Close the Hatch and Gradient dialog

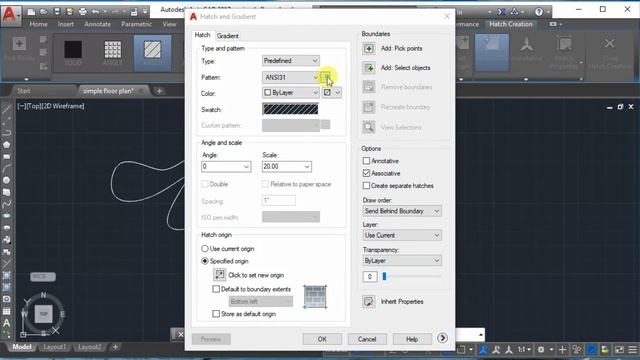(447, 16)
